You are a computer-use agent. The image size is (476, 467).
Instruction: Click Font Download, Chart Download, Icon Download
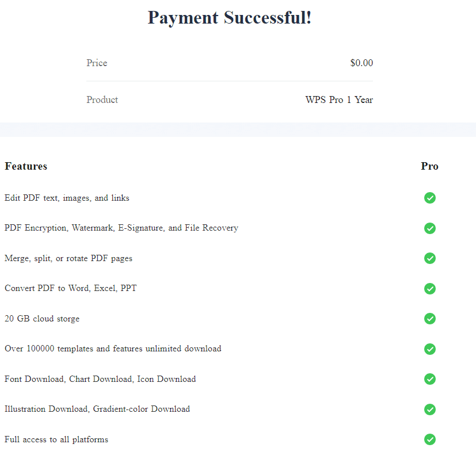pos(100,379)
